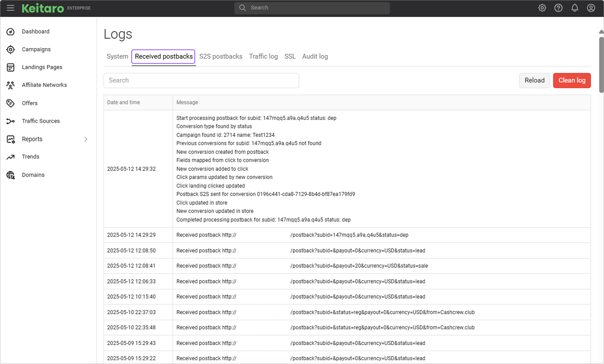This screenshot has width=604, height=364.
Task: Open the hamburger menu icon
Action: coord(10,8)
